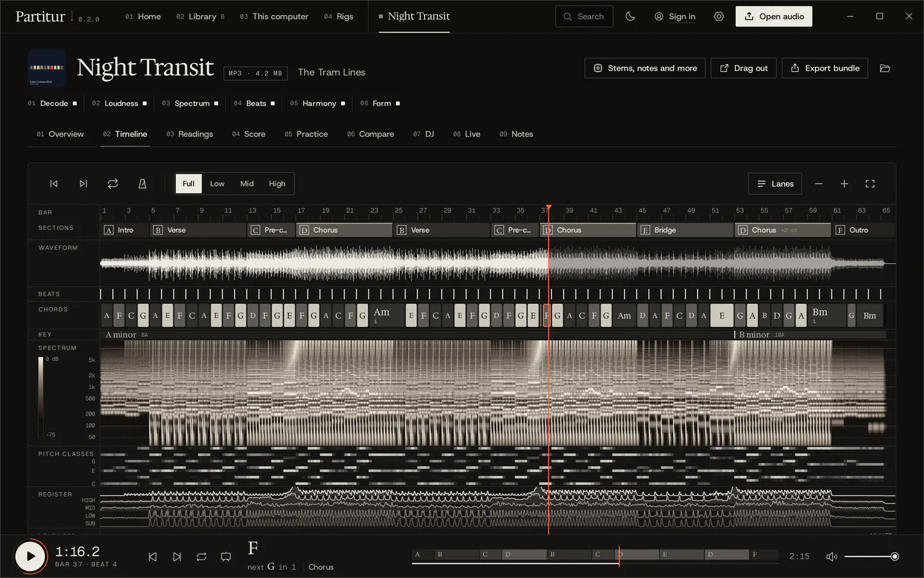The image size is (924, 578).
Task: Open settings gear icon
Action: click(719, 17)
